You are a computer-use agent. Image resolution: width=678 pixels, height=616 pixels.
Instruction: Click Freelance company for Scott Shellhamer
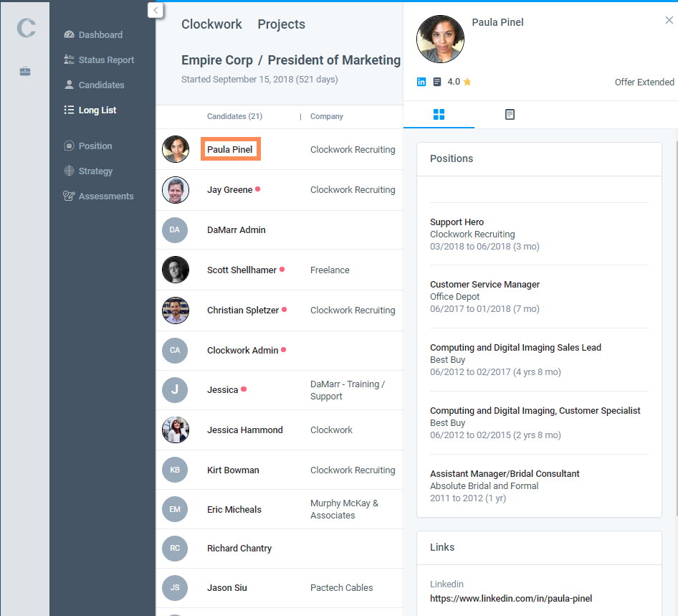click(330, 270)
